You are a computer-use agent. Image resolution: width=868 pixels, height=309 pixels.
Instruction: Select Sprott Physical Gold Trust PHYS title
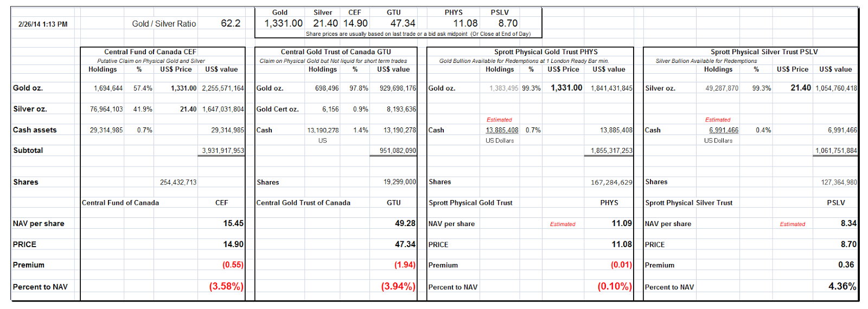point(546,52)
